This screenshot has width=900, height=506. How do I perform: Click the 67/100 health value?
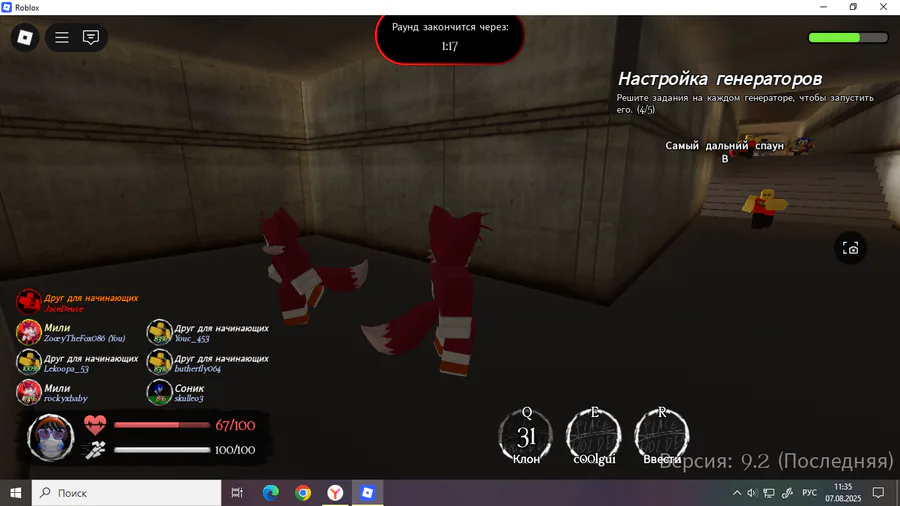click(x=235, y=425)
